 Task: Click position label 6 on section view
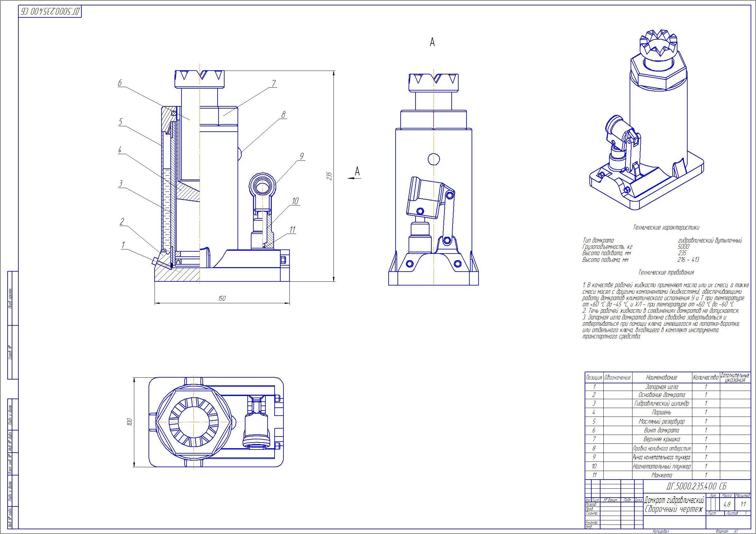click(120, 83)
